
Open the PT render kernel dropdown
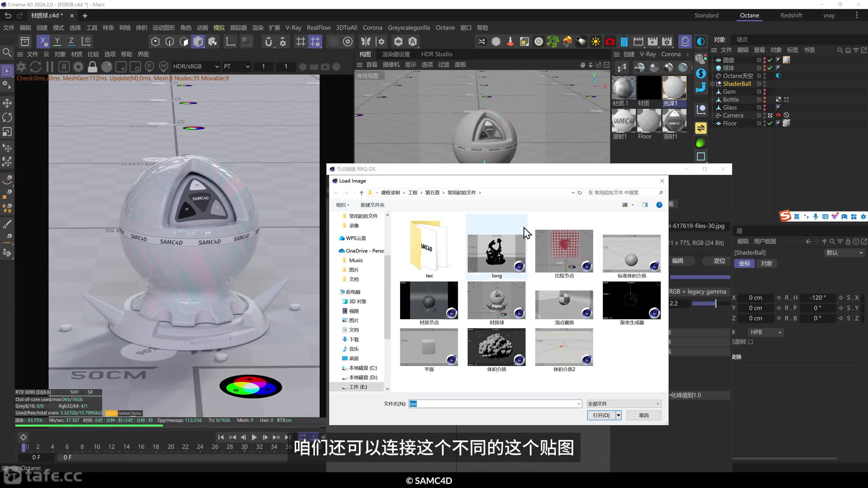pos(237,66)
